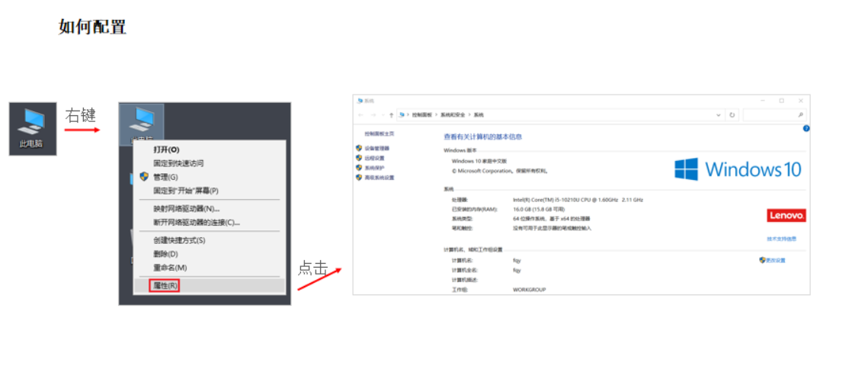This screenshot has width=868, height=392.
Task: Refresh the 系统 window address bar
Action: coord(732,115)
